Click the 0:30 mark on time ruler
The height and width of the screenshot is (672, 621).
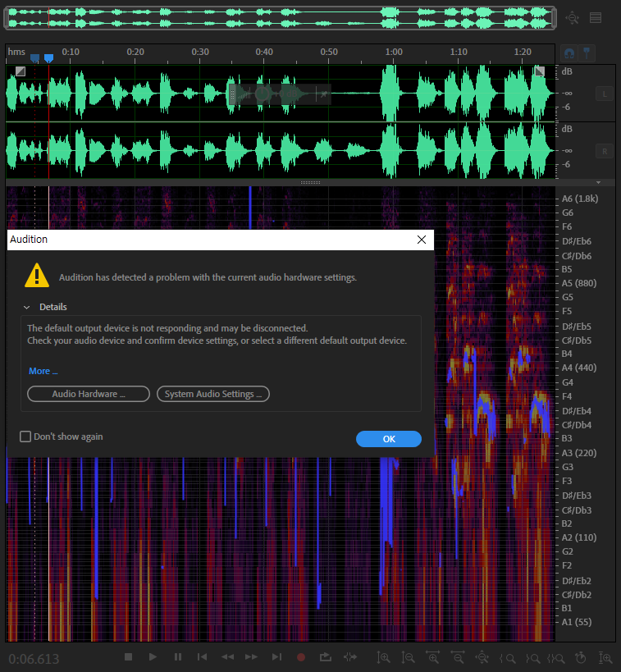(x=199, y=52)
